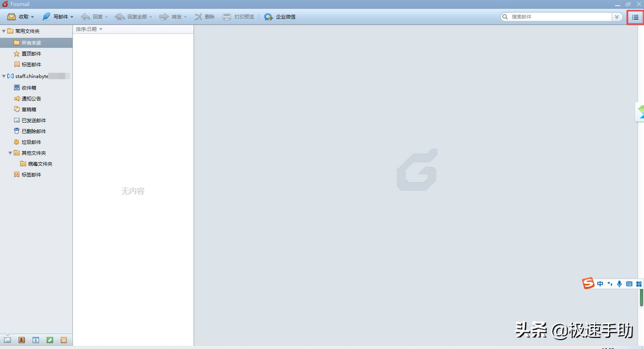The height and width of the screenshot is (349, 644).
Task: Open the notes icon with green pencil
Action: [50, 340]
